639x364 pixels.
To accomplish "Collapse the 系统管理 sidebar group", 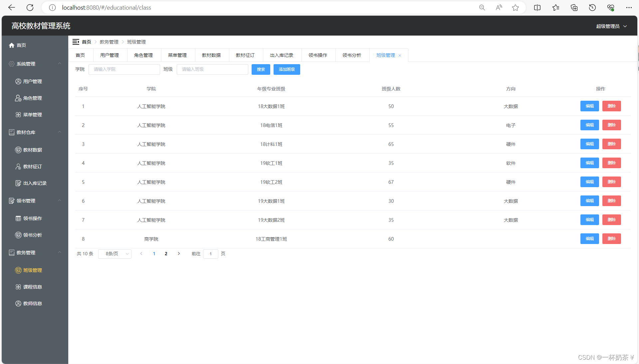I will (x=60, y=63).
